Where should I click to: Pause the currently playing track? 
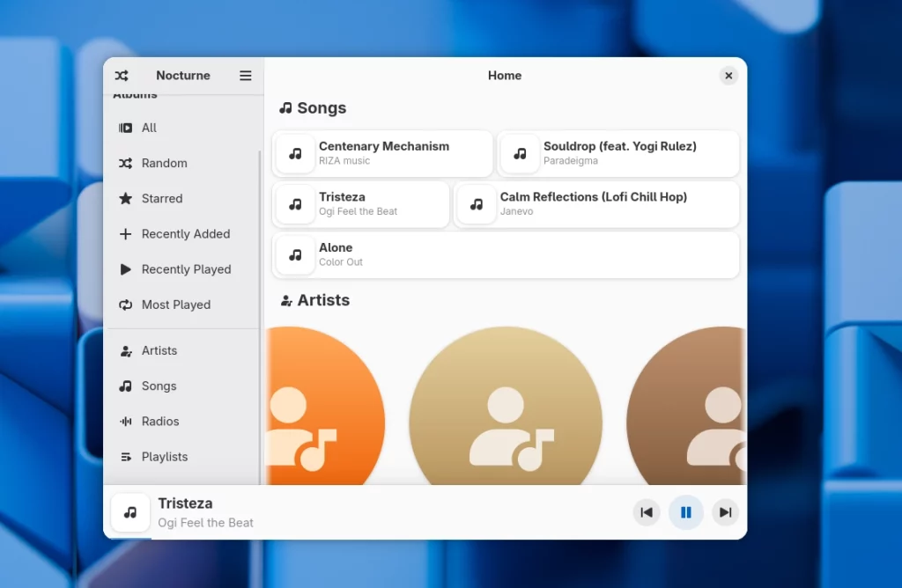point(685,512)
